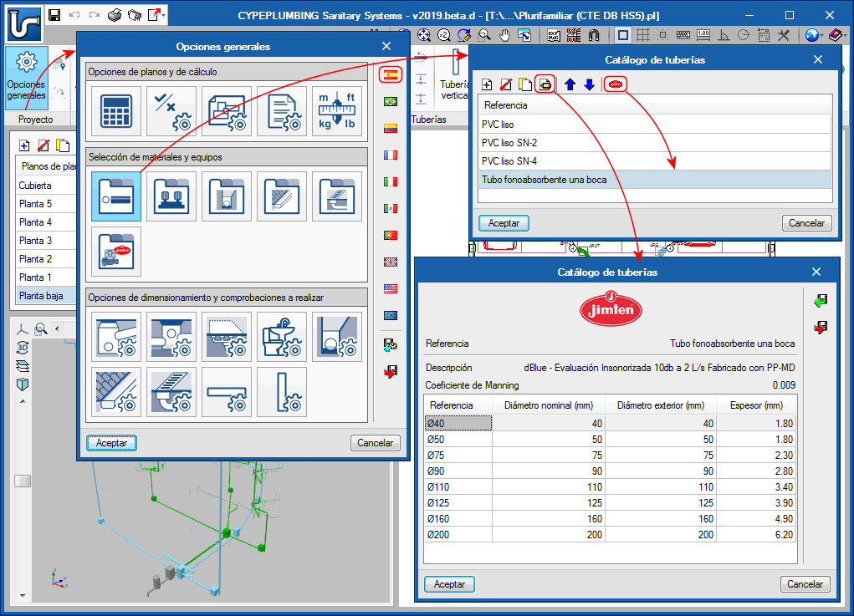The width and height of the screenshot is (854, 616).
Task: Select the French flag option
Action: (x=391, y=155)
